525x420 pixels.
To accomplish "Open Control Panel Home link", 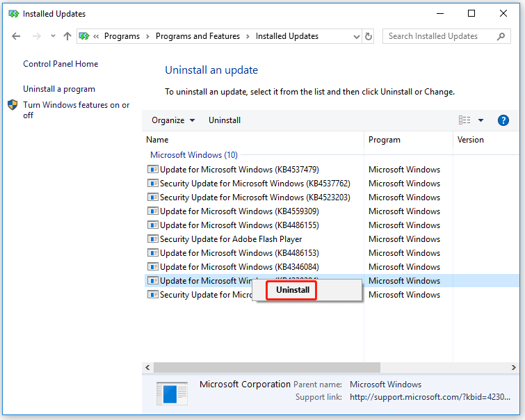I will (x=60, y=64).
